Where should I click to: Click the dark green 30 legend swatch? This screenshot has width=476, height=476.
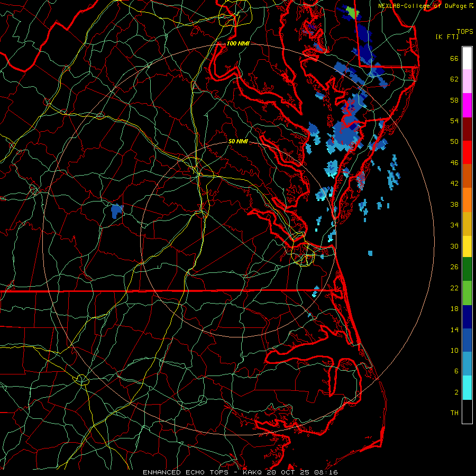[x=467, y=269]
